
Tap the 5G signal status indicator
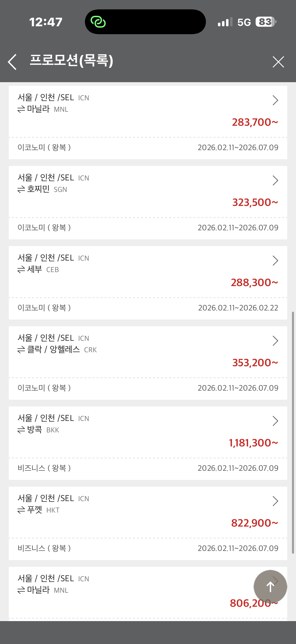244,22
